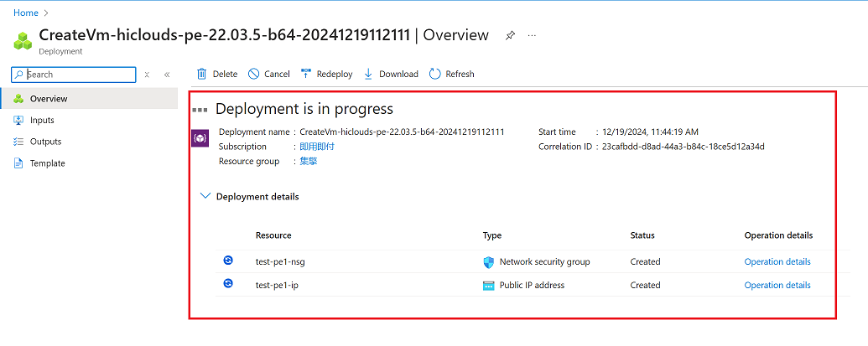Click the purple deployment resource icon
Screen dimensions: 868x346
coord(200,139)
